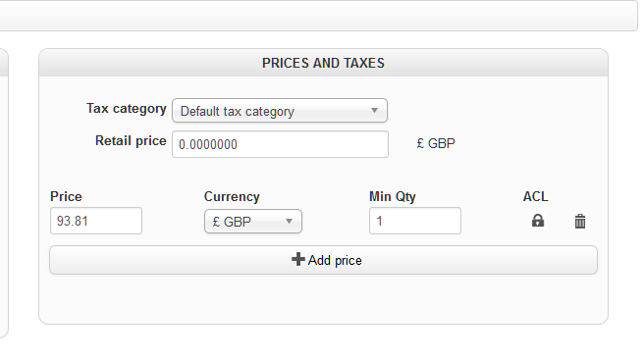
Task: Click the PRICES AND TAXES panel header
Action: click(323, 63)
